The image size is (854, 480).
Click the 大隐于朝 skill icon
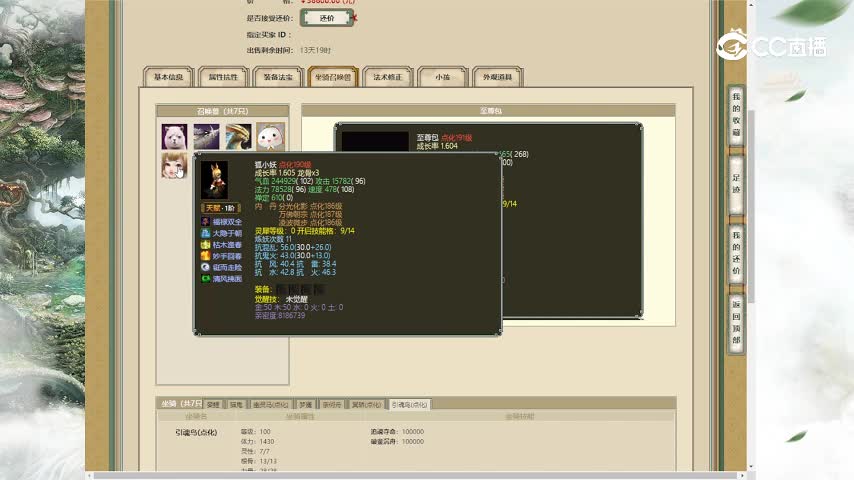click(205, 233)
